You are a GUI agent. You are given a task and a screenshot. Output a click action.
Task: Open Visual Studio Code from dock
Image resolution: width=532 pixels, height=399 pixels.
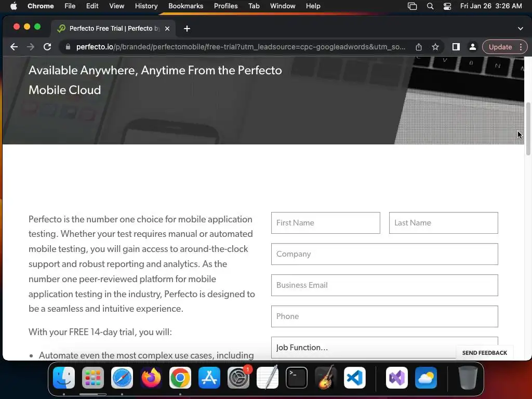[355, 378]
